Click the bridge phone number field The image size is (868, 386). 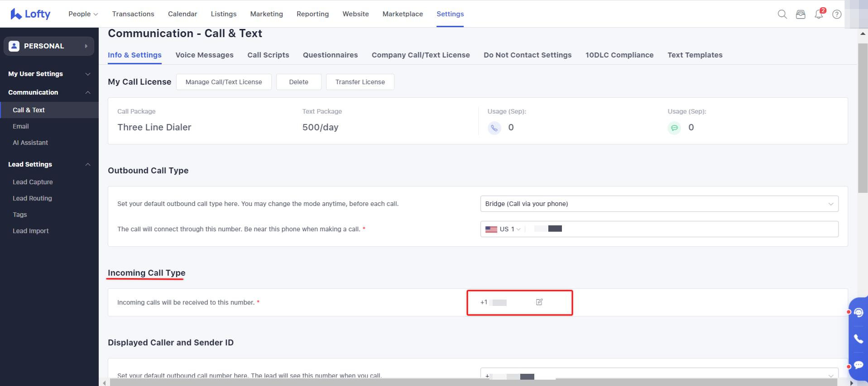[x=679, y=229]
